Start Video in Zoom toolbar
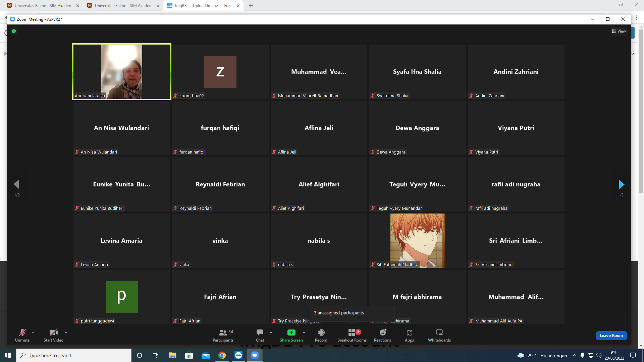Viewport: 644px width, 362px height. point(53,335)
